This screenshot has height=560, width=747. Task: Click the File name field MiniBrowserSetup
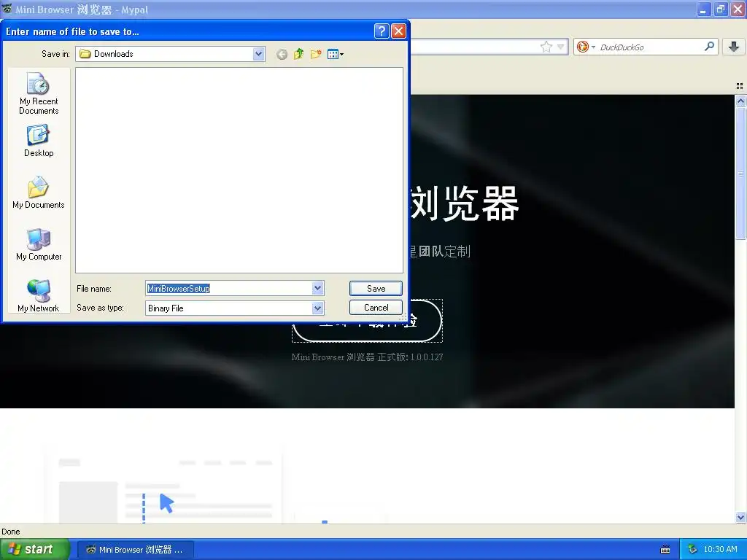(228, 288)
